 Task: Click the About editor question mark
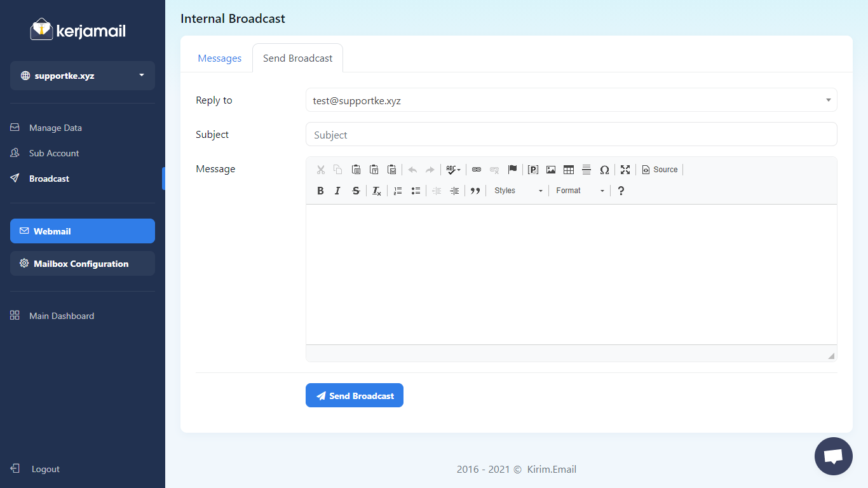coord(621,191)
